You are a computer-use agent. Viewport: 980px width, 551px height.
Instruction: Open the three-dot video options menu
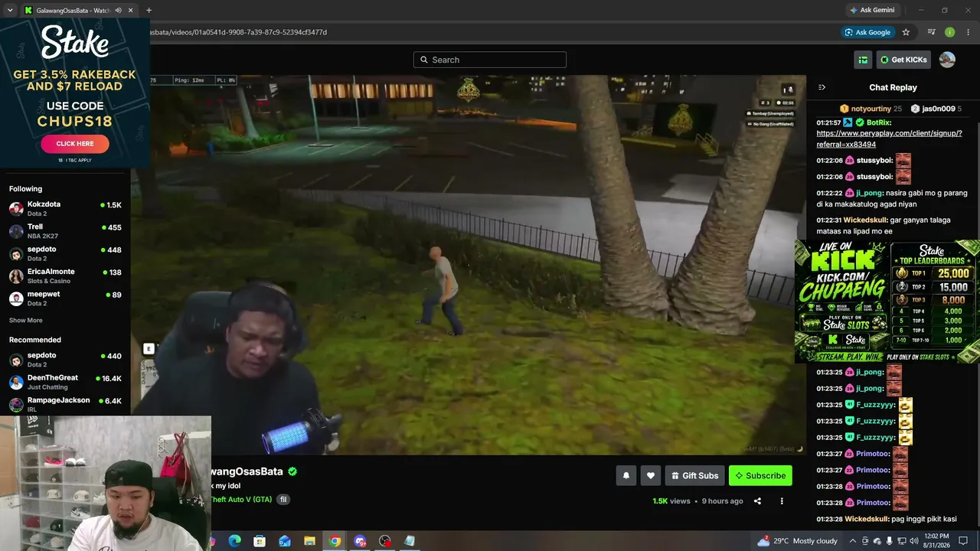tap(782, 501)
